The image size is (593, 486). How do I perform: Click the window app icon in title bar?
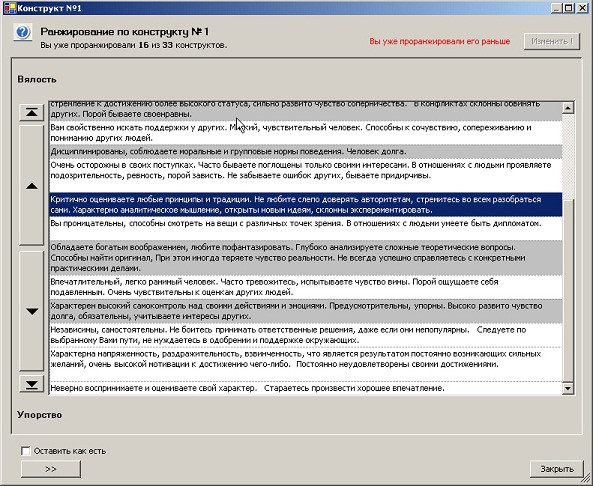coord(10,8)
